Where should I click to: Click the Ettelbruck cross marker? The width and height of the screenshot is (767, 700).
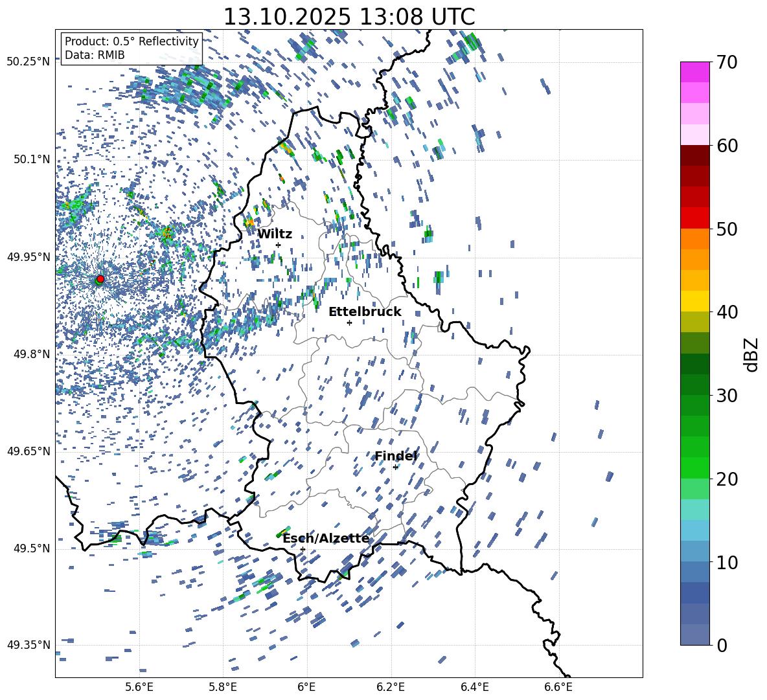click(x=349, y=322)
